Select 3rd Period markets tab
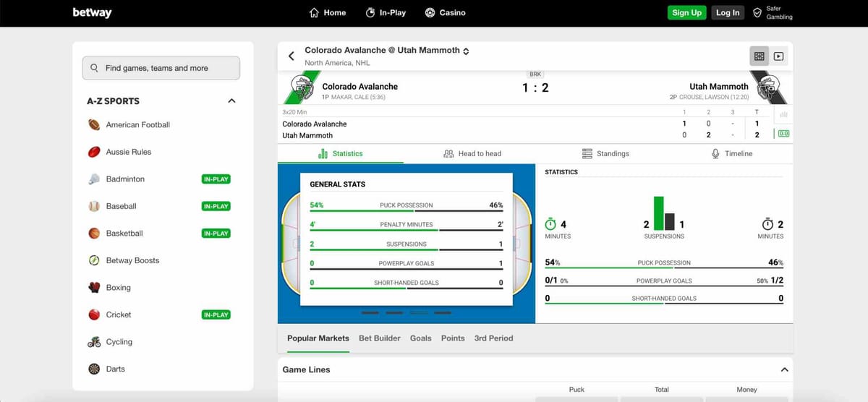The image size is (868, 402). (x=493, y=338)
